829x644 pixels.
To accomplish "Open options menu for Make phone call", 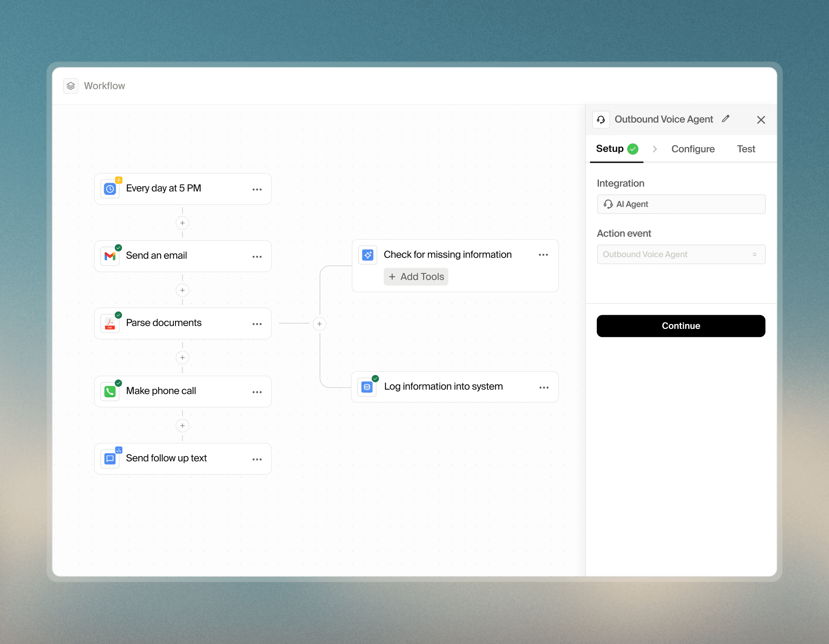I will [257, 392].
